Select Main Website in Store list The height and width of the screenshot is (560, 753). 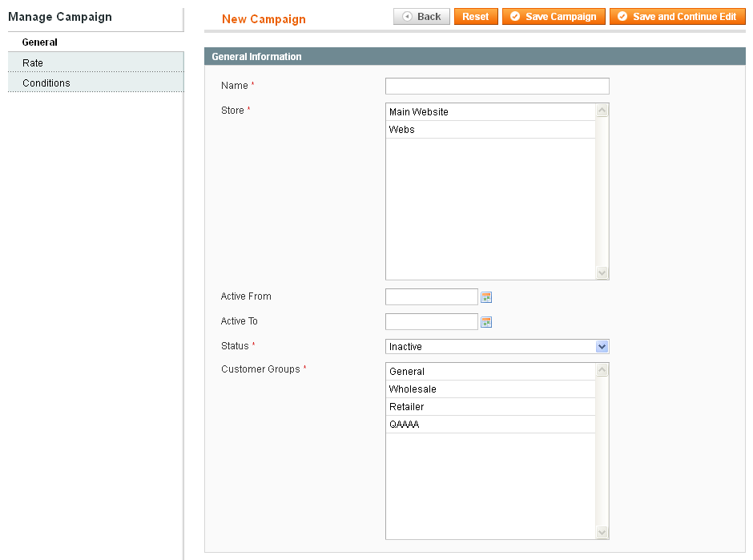tap(490, 112)
